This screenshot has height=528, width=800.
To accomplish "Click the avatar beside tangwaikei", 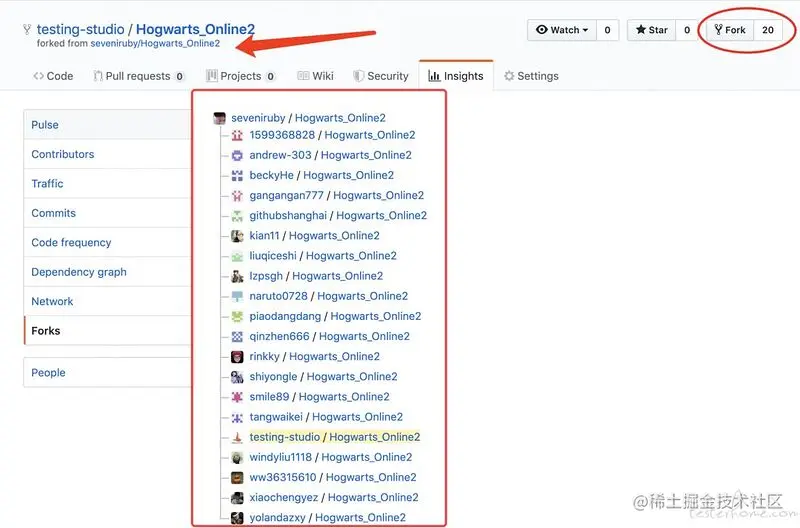I will point(237,417).
